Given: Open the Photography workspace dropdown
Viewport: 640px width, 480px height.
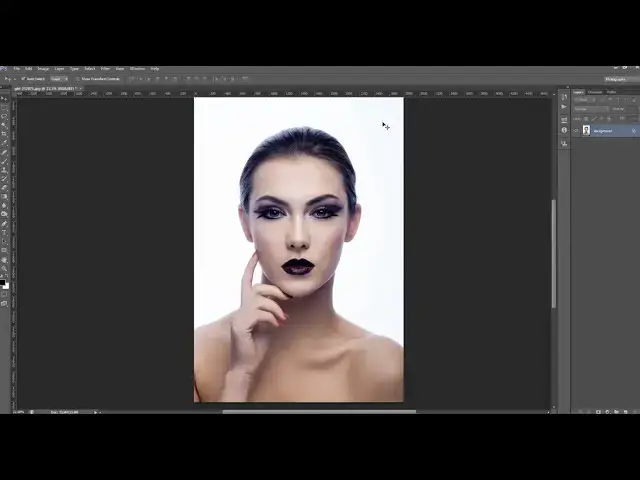Looking at the screenshot, I should pyautogui.click(x=616, y=78).
